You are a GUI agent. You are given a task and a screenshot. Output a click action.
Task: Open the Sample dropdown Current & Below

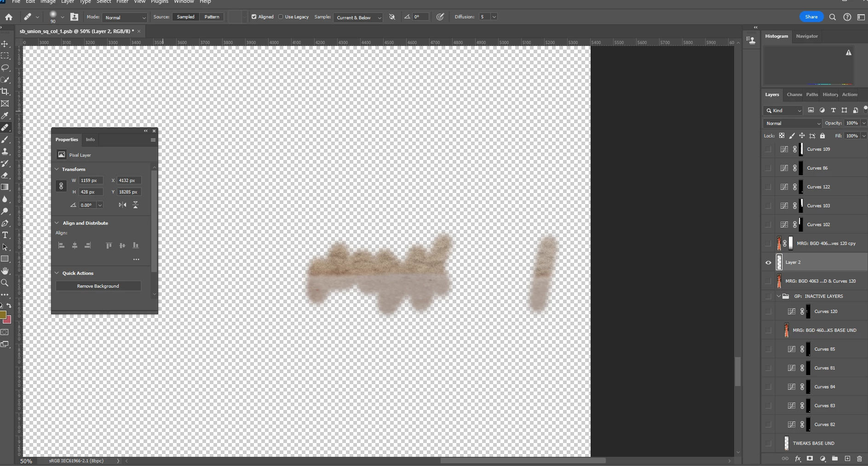tap(358, 17)
